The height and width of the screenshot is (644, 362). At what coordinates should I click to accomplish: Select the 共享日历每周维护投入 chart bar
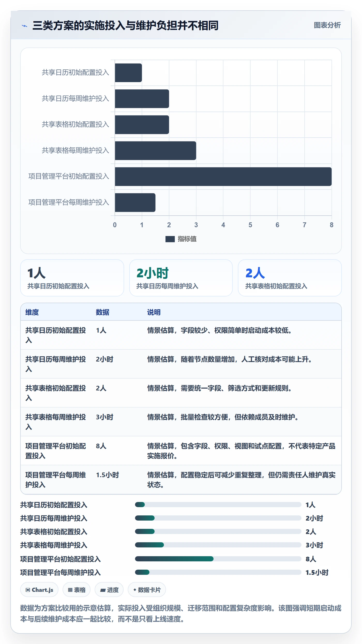coord(142,99)
